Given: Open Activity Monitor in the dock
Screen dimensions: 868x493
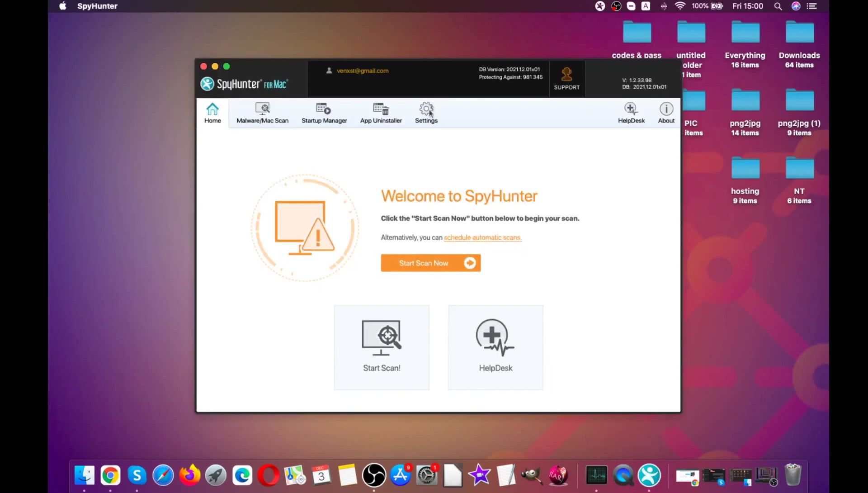Looking at the screenshot, I should [x=596, y=475].
